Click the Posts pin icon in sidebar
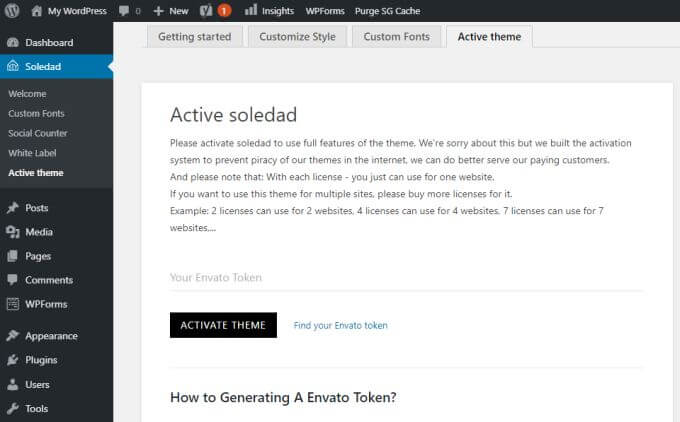Screen dimensions: 680x422 (12, 208)
